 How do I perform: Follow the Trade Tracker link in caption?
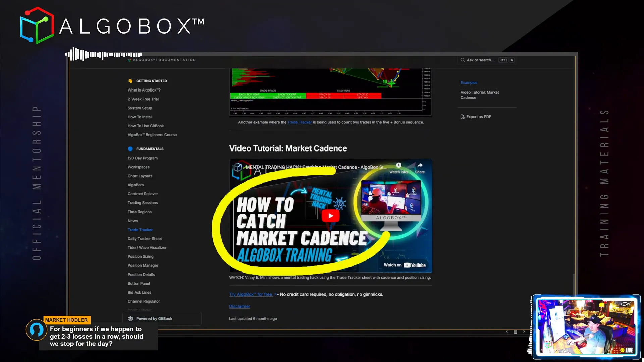[300, 122]
